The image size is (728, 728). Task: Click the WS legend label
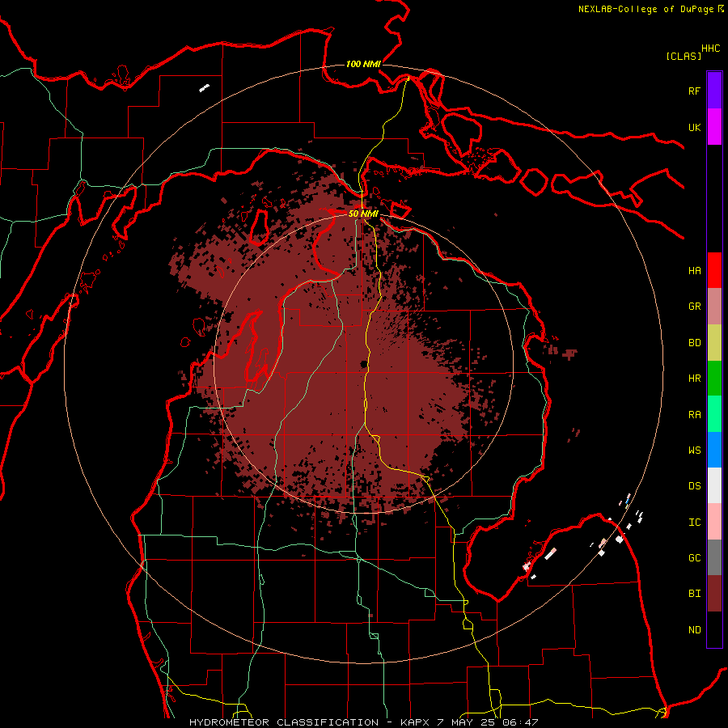pyautogui.click(x=694, y=451)
